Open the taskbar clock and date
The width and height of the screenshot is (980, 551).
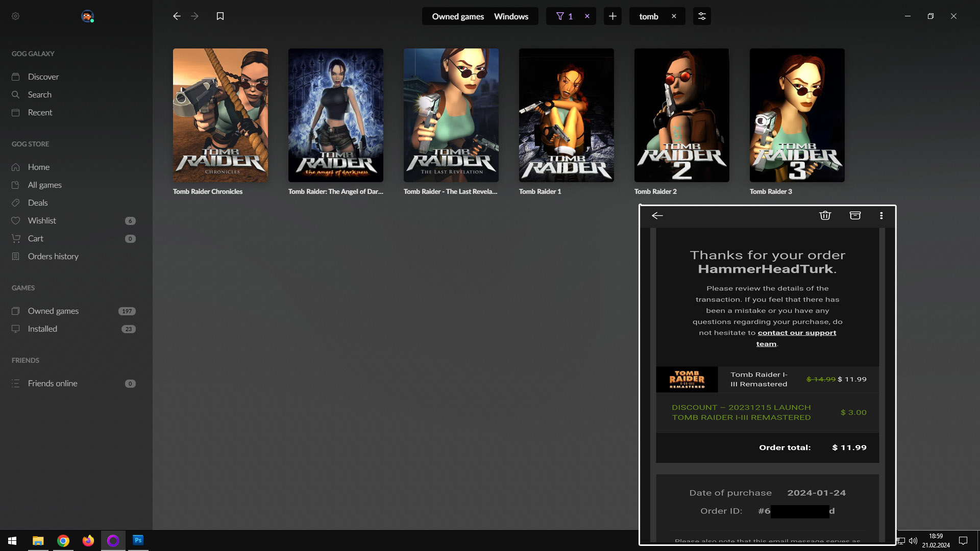[x=936, y=541]
